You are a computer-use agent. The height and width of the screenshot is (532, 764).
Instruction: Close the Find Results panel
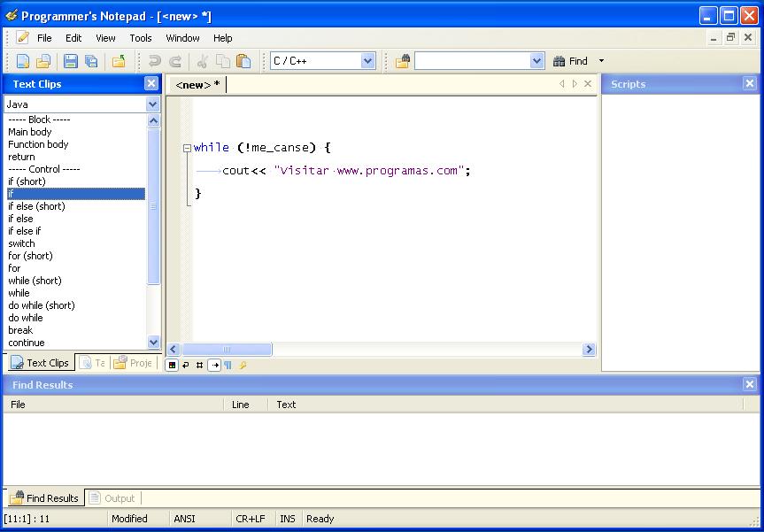coord(750,384)
